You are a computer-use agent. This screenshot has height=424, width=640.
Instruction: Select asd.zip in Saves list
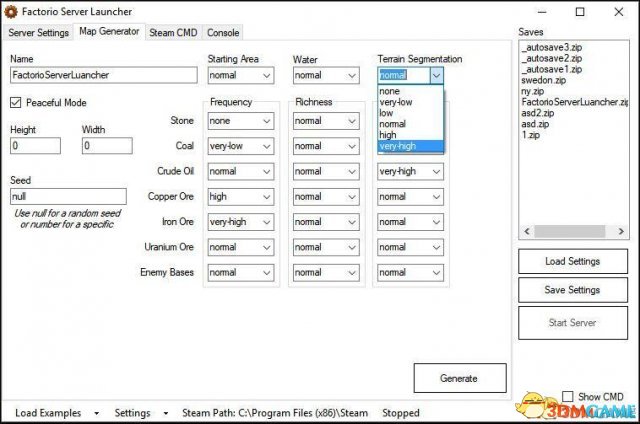point(535,124)
